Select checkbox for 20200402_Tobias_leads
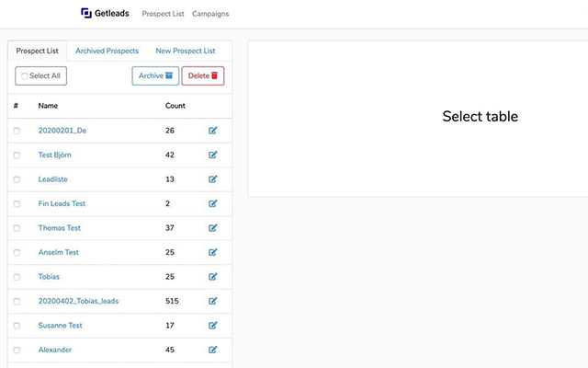Viewport: 588px width, 368px height. click(17, 301)
